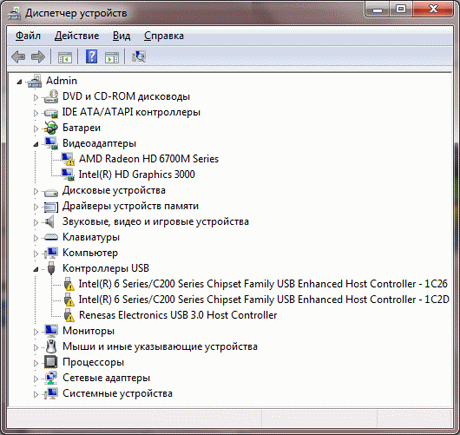Screen dimensions: 460x435
Task: Select the USB Enhanced Host Controller 1C2D
Action: click(x=264, y=299)
